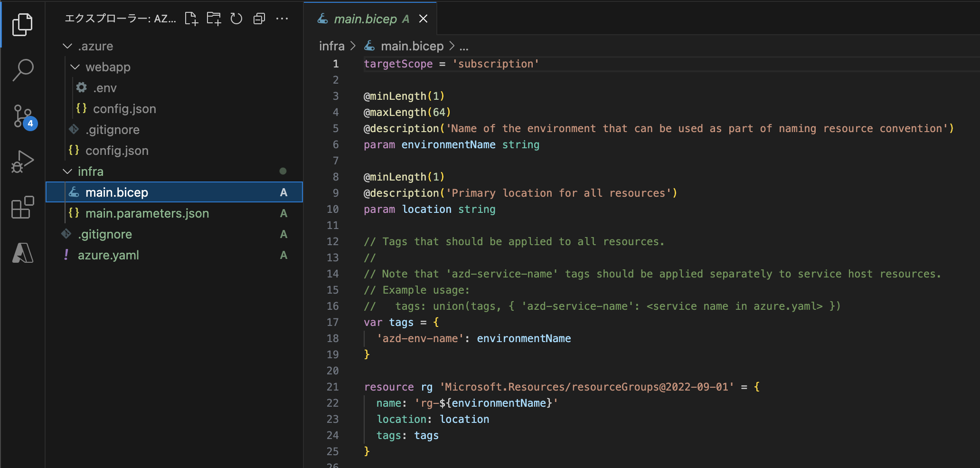Open the Extensions view
This screenshot has height=468, width=980.
(x=22, y=207)
